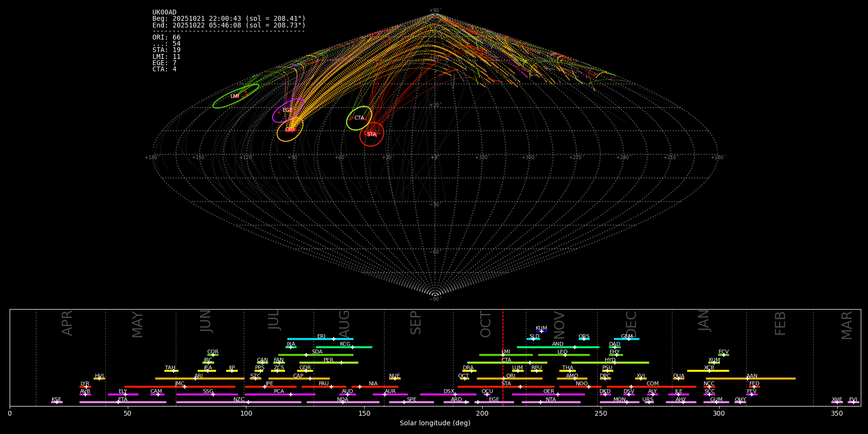The height and width of the screenshot is (434, 868).
Task: Click the KUM shower peak marker in timeline
Action: pyautogui.click(x=541, y=331)
